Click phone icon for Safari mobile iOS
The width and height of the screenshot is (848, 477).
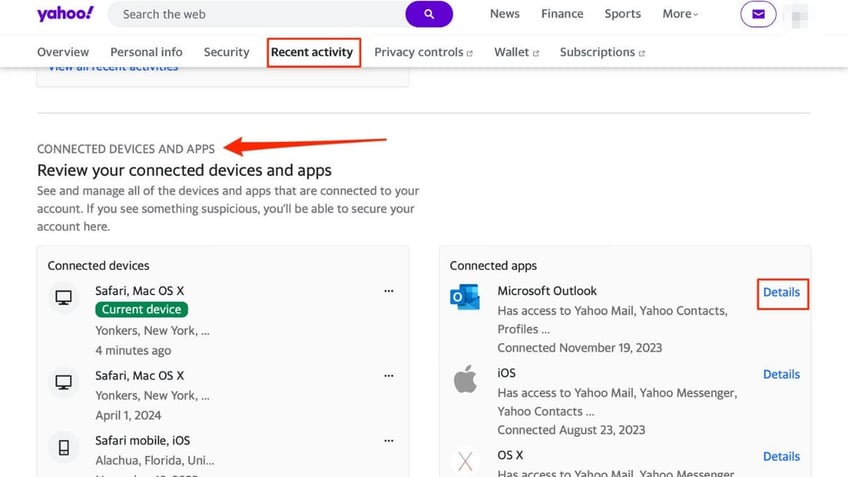point(64,447)
